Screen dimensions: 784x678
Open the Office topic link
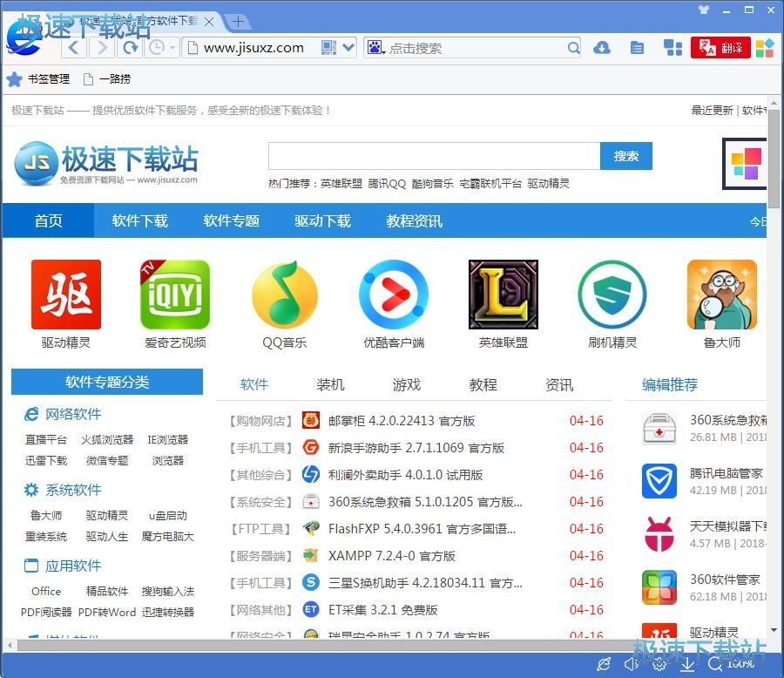[46, 592]
